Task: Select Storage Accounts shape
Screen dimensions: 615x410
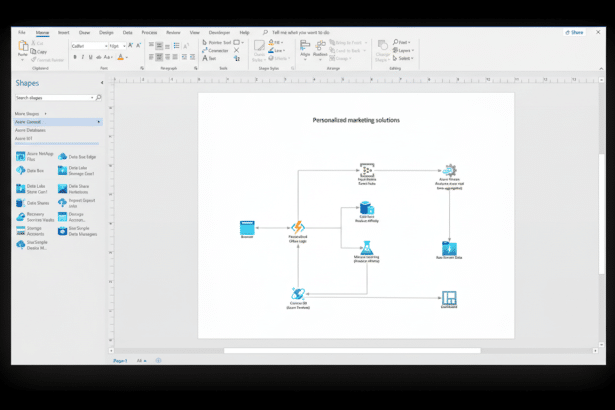Action: [30, 231]
